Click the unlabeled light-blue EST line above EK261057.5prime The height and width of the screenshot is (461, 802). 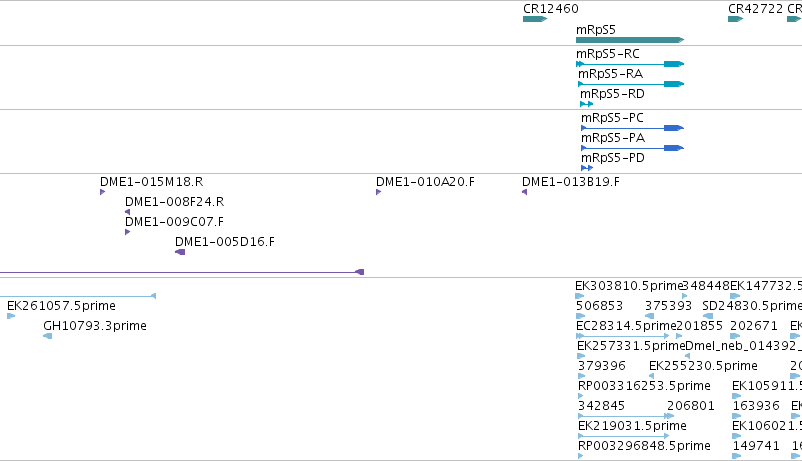78,296
